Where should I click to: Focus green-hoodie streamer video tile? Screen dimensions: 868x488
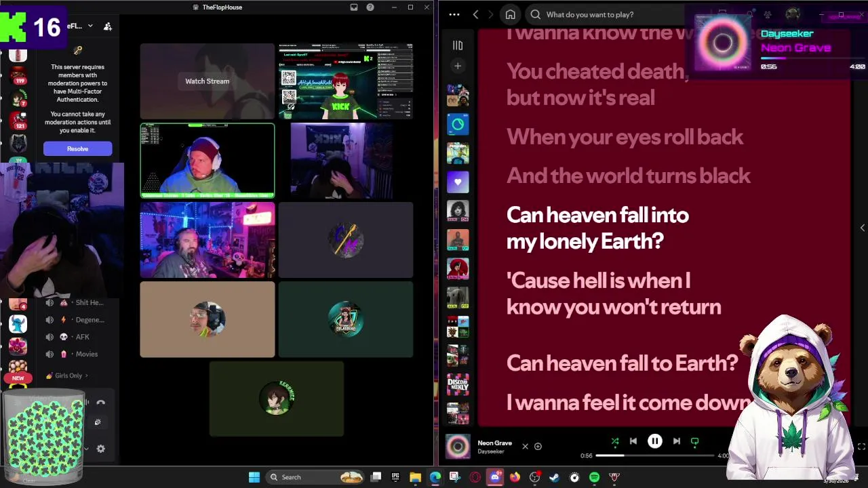pyautogui.click(x=208, y=161)
